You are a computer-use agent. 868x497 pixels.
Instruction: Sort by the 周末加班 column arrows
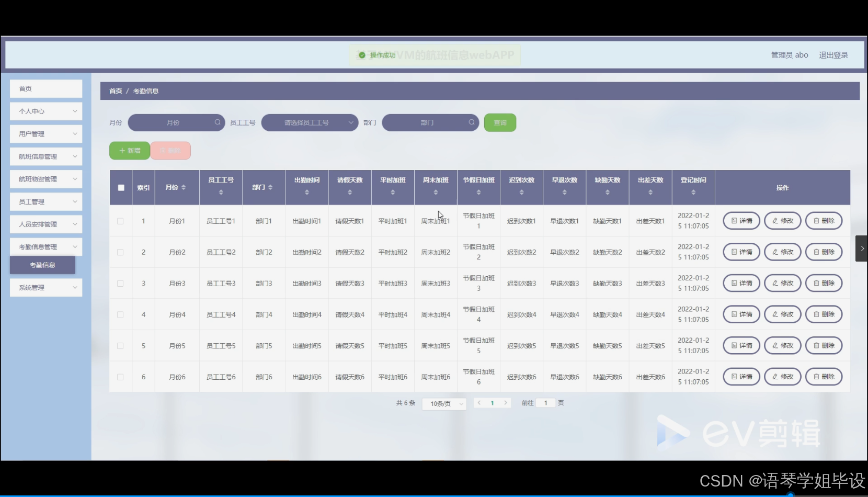click(436, 193)
